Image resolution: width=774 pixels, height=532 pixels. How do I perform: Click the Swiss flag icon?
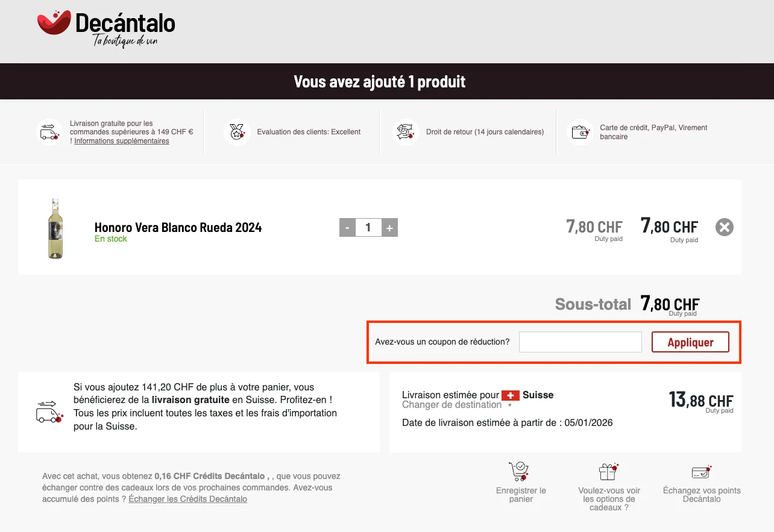click(510, 395)
